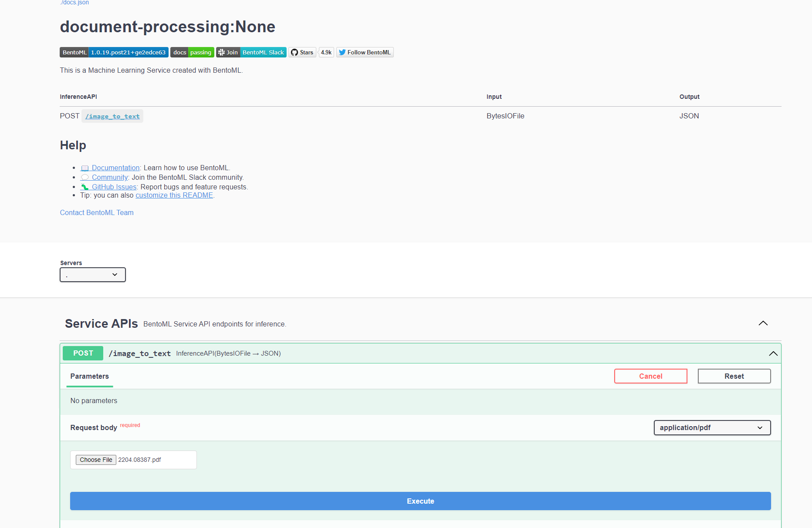Screen dimensions: 812x528
Task: Click the Service APIs heading
Action: point(101,323)
